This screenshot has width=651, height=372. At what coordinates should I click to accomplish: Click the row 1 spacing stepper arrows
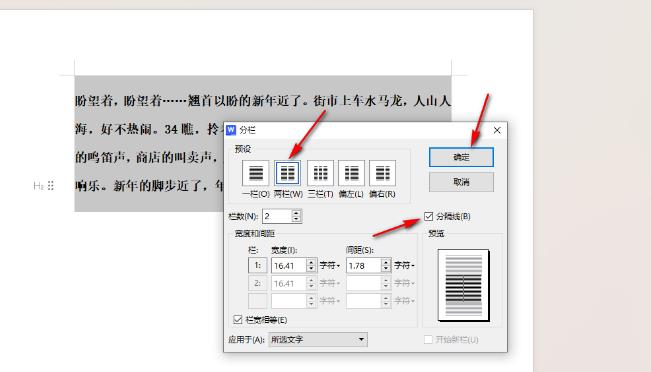(x=386, y=265)
